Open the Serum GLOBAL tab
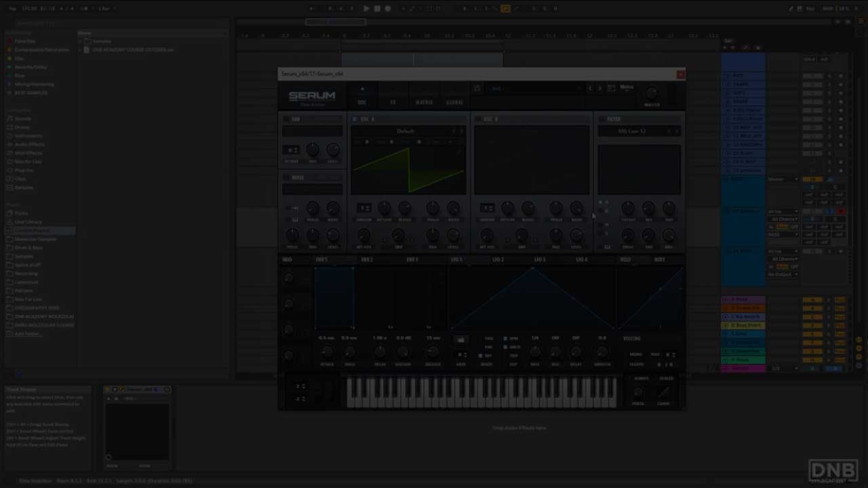868x488 pixels. tap(454, 102)
